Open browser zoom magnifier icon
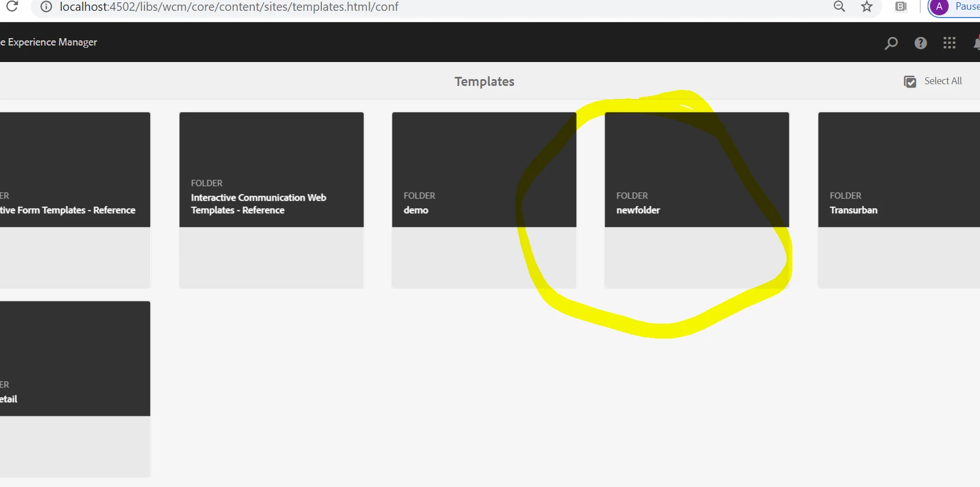980x487 pixels. click(839, 6)
